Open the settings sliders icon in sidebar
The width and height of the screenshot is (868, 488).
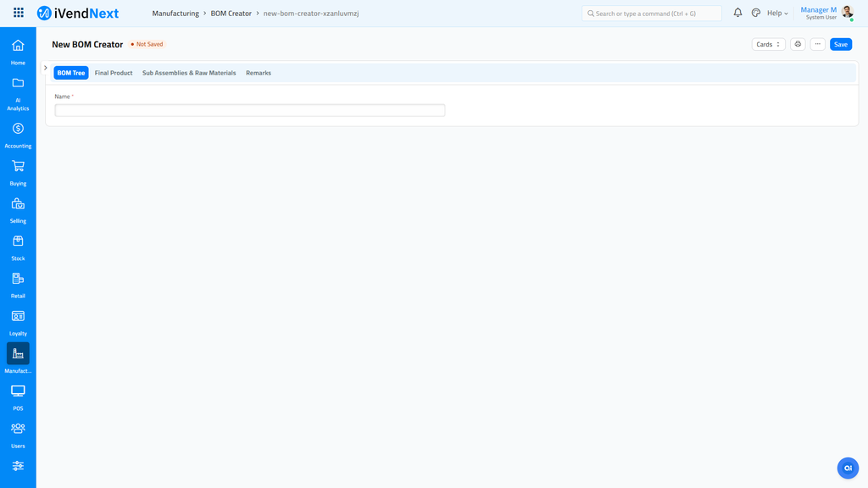pos(18,466)
